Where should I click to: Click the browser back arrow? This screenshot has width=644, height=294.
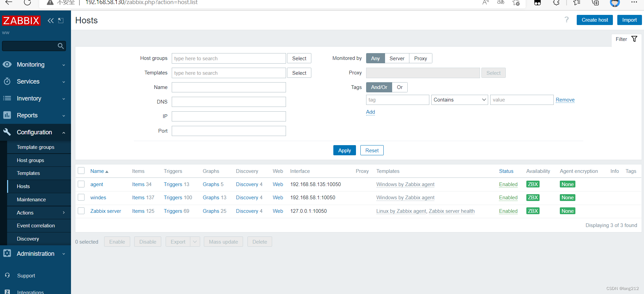(x=9, y=2)
